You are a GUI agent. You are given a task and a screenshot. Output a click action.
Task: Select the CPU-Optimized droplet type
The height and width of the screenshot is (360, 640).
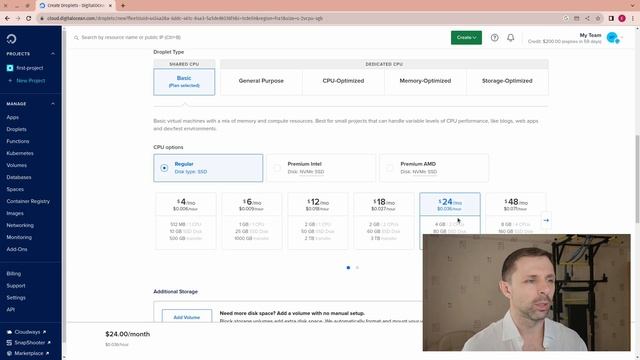coord(343,81)
